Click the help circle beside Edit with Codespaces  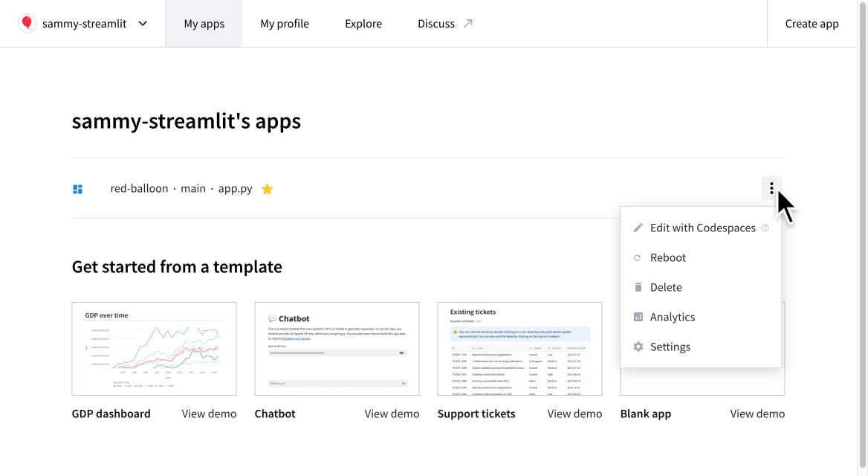[765, 228]
